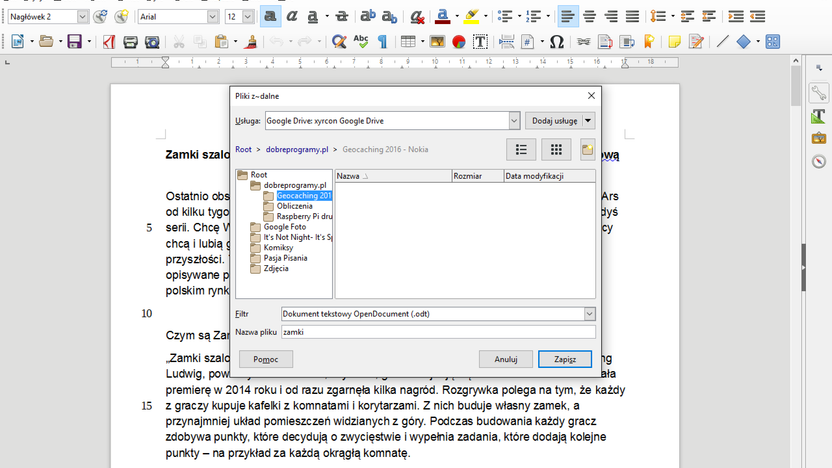
Task: Click the Anuluj button
Action: (506, 359)
